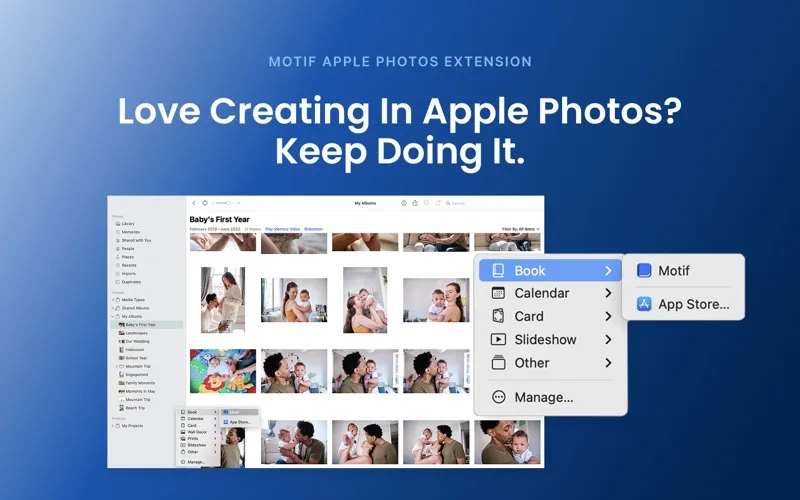Click the Slideshow link under album title

click(313, 229)
